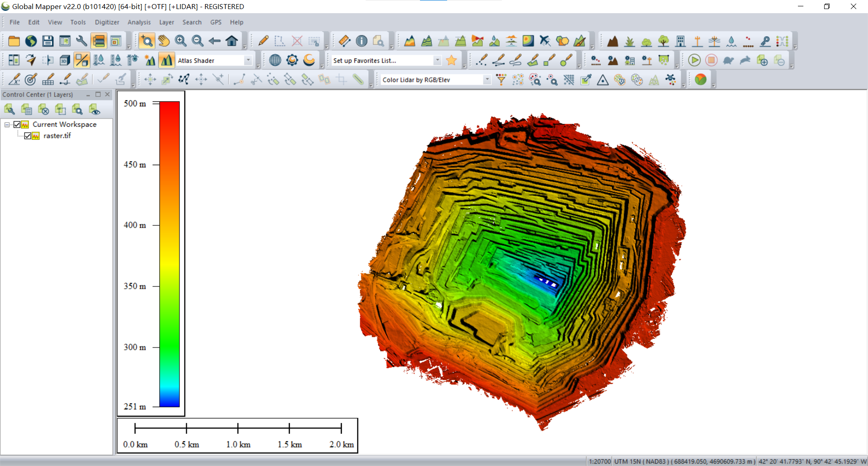Click the elevation legend color gradient
Viewport: 868px width, 466px height.
point(170,254)
